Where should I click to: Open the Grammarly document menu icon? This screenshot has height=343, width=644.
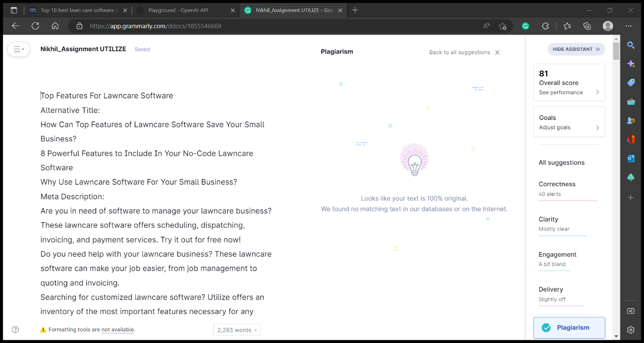19,49
